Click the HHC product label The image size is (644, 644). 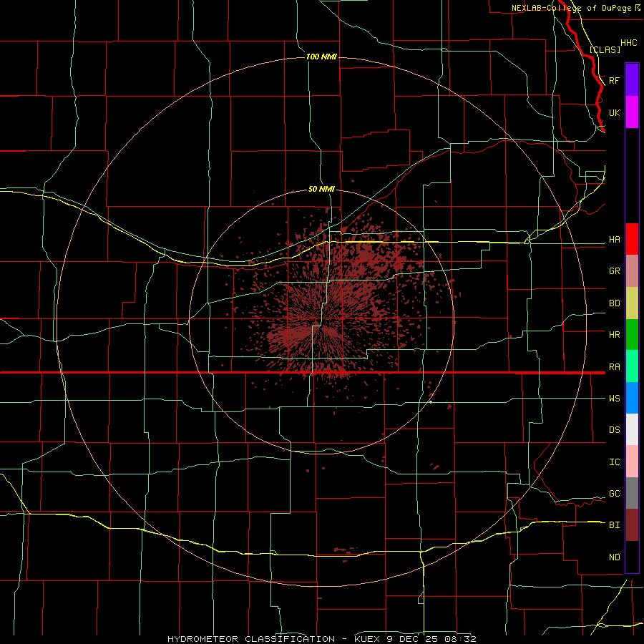628,43
